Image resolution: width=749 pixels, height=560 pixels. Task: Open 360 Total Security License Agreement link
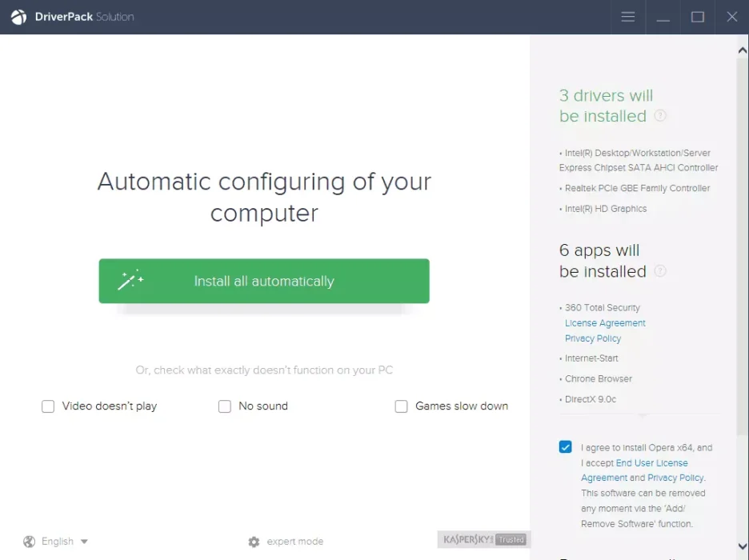point(605,323)
